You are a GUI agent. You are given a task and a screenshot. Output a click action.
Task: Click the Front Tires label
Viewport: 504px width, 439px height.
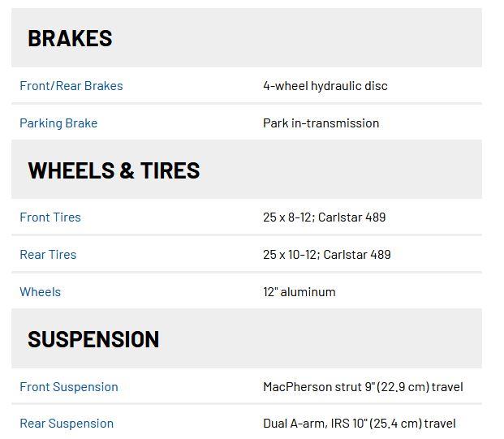coord(50,217)
